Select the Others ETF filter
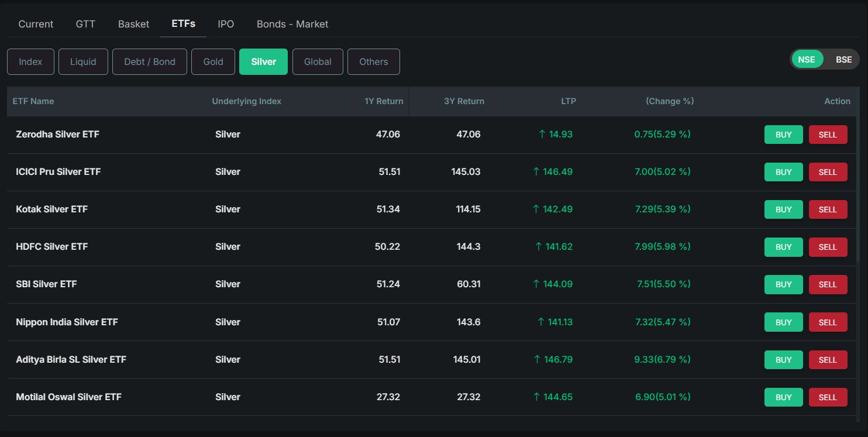This screenshot has width=868, height=437. (x=373, y=61)
